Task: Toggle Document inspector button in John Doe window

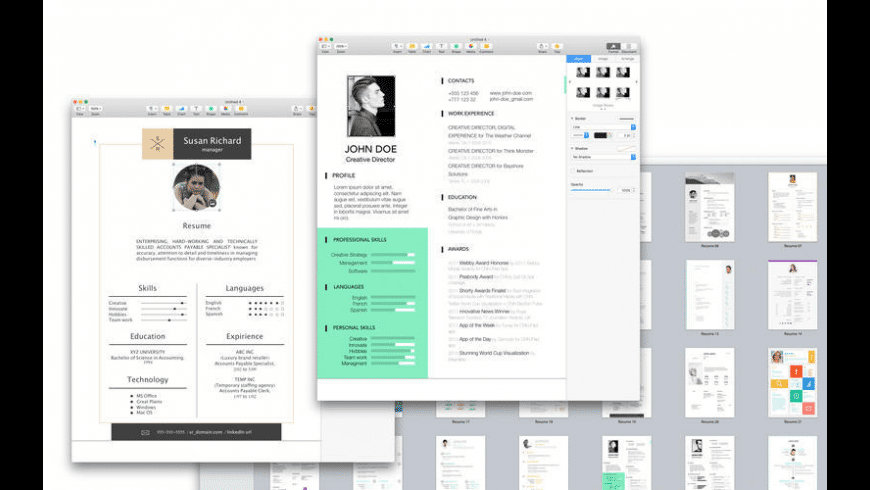Action: (629, 47)
